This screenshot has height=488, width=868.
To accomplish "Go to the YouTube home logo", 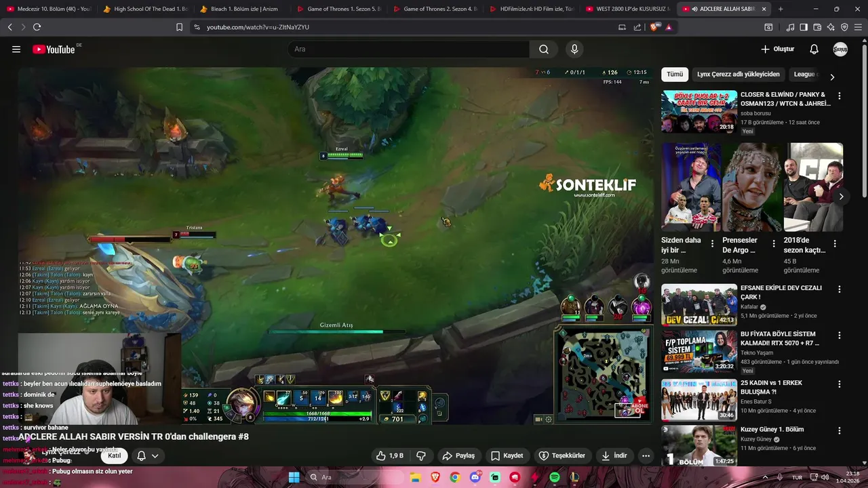I will (x=54, y=49).
